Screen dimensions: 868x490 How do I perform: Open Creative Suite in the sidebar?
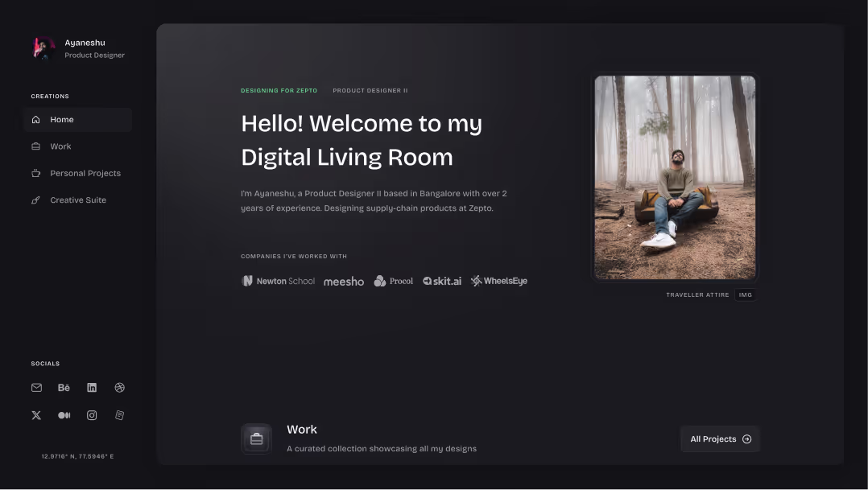coord(77,200)
